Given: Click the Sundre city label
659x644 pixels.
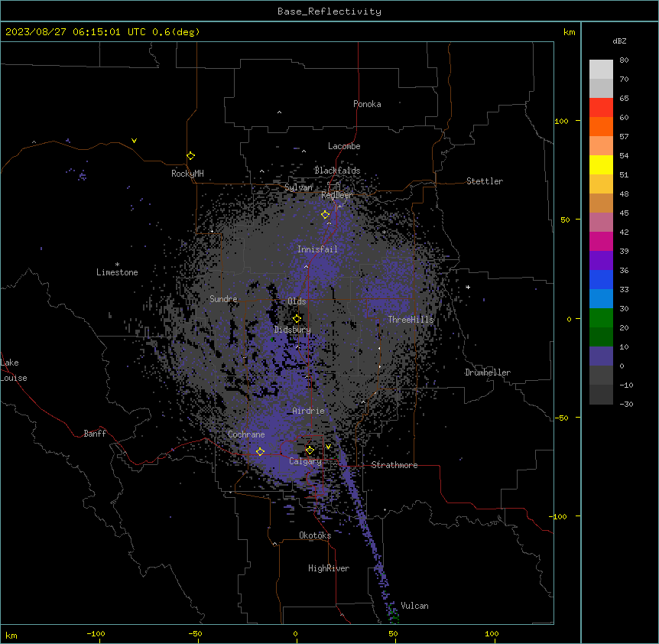Looking at the screenshot, I should coord(223,299).
